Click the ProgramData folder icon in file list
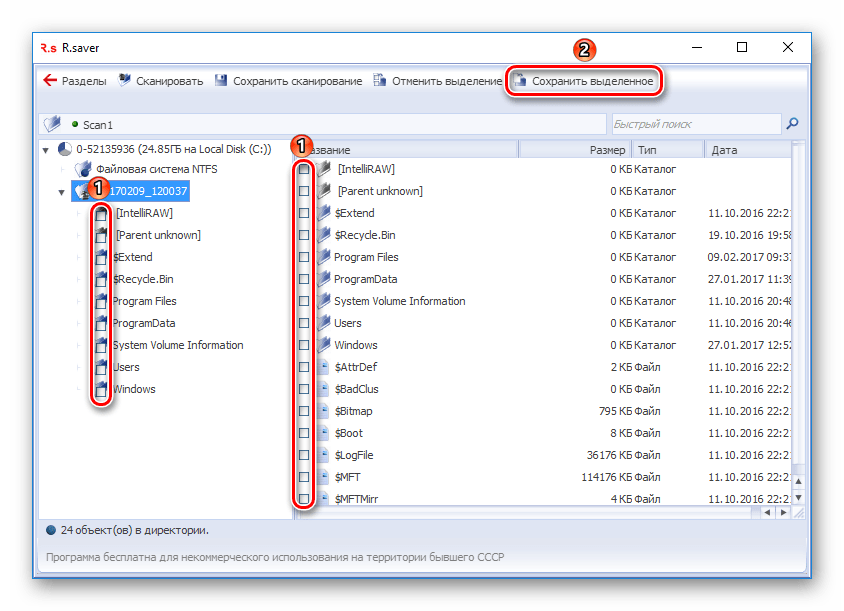844x611 pixels. (x=323, y=279)
